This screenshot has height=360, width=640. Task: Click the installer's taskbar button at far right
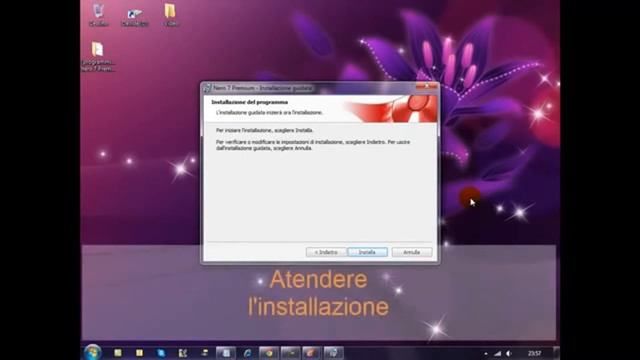pos(333,353)
